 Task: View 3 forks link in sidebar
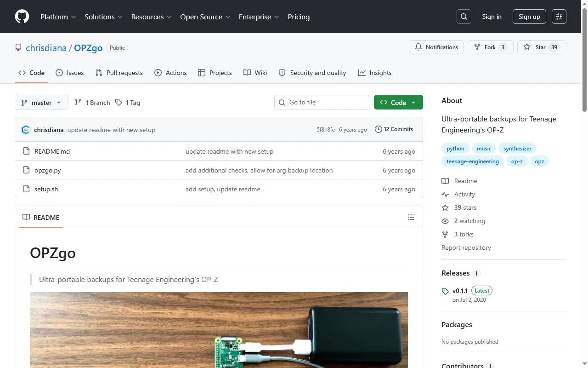tap(458, 234)
